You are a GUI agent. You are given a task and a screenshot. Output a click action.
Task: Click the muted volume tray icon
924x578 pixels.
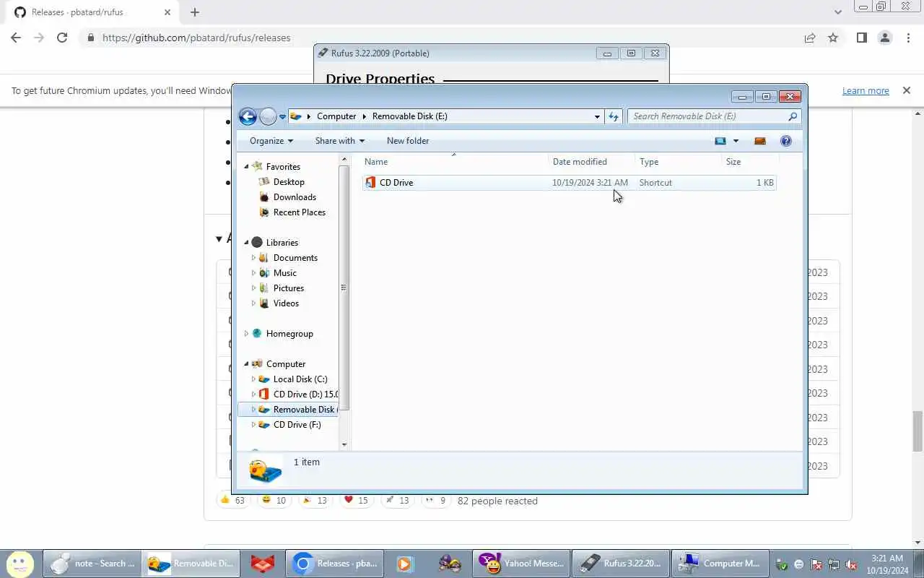851,565
